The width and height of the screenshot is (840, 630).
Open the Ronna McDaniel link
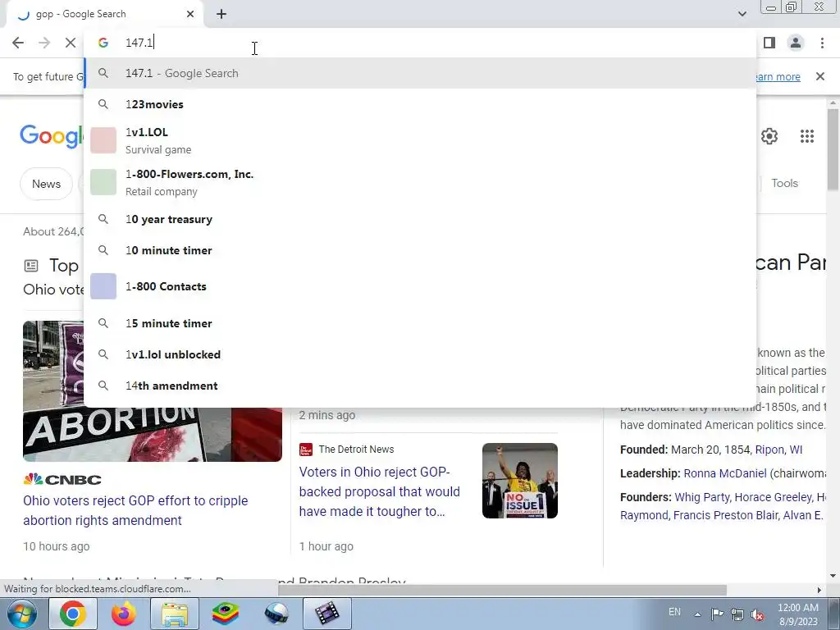[725, 473]
